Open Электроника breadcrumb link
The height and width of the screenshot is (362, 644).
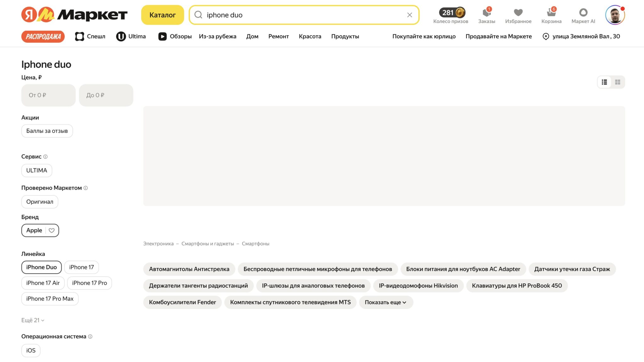[x=158, y=244]
